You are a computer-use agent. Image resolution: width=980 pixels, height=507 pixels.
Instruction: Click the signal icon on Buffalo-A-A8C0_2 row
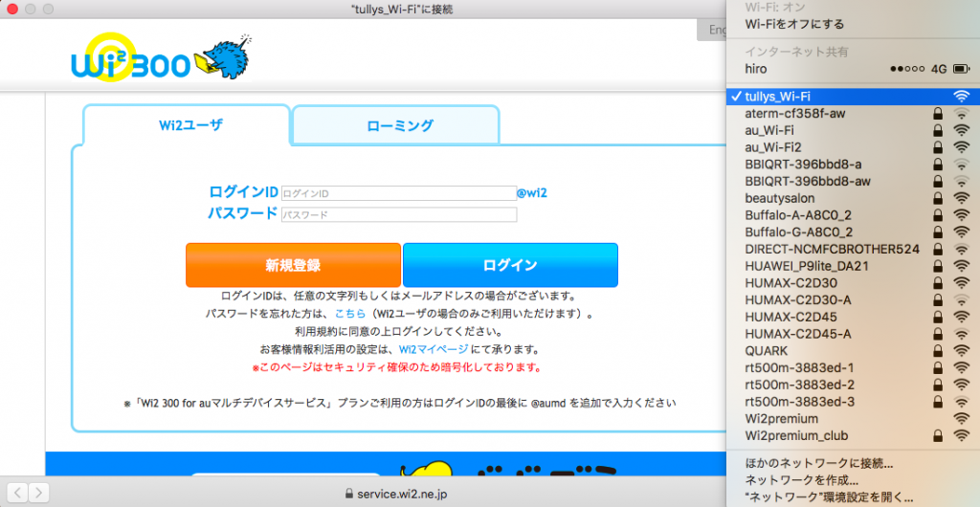(x=961, y=215)
